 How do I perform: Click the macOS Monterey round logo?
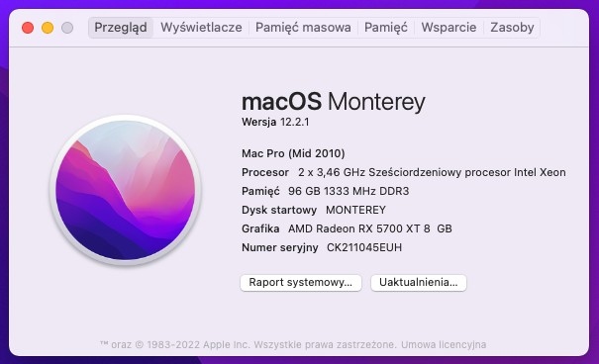point(126,190)
